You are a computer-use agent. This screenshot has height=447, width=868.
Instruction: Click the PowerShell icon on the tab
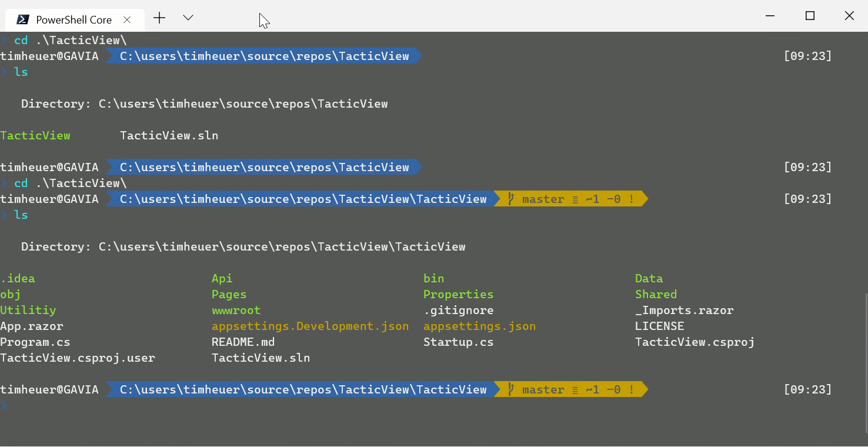[x=23, y=19]
